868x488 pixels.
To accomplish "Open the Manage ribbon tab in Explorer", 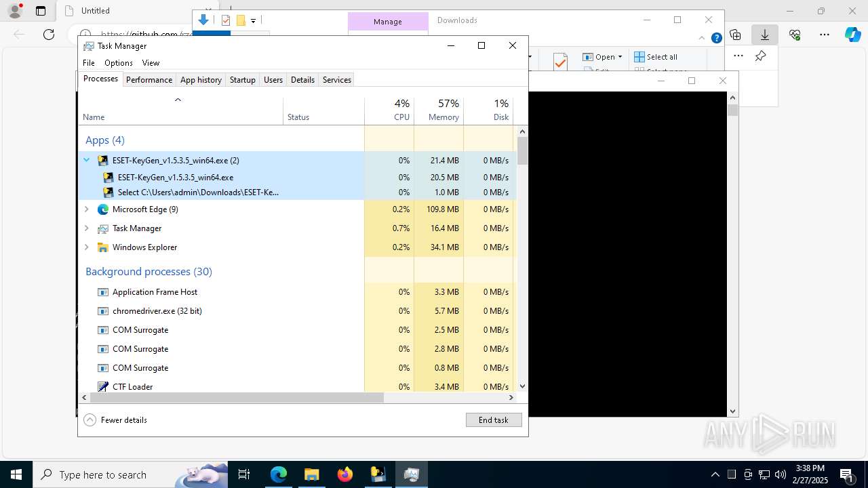I will [x=388, y=22].
